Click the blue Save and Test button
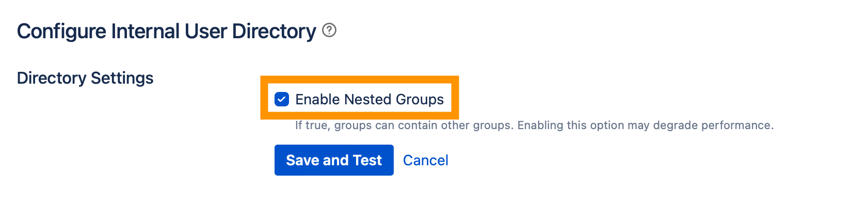Viewport: 868px width, 219px height. click(334, 160)
